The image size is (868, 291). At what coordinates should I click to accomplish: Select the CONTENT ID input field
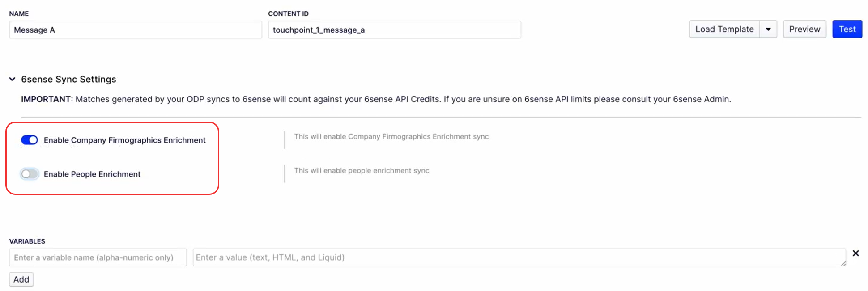click(394, 30)
